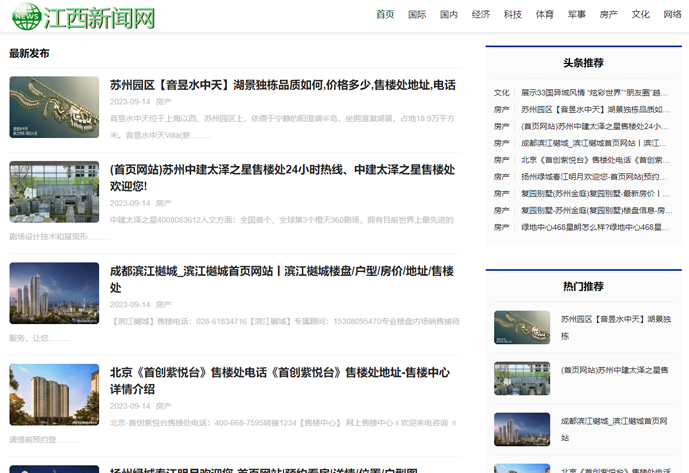Open the 北京《首创紫悦台》 article title in 最新发布

coord(280,379)
